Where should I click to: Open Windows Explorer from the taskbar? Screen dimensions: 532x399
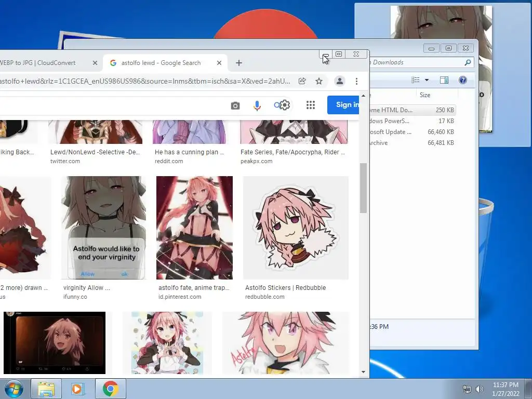pyautogui.click(x=46, y=389)
